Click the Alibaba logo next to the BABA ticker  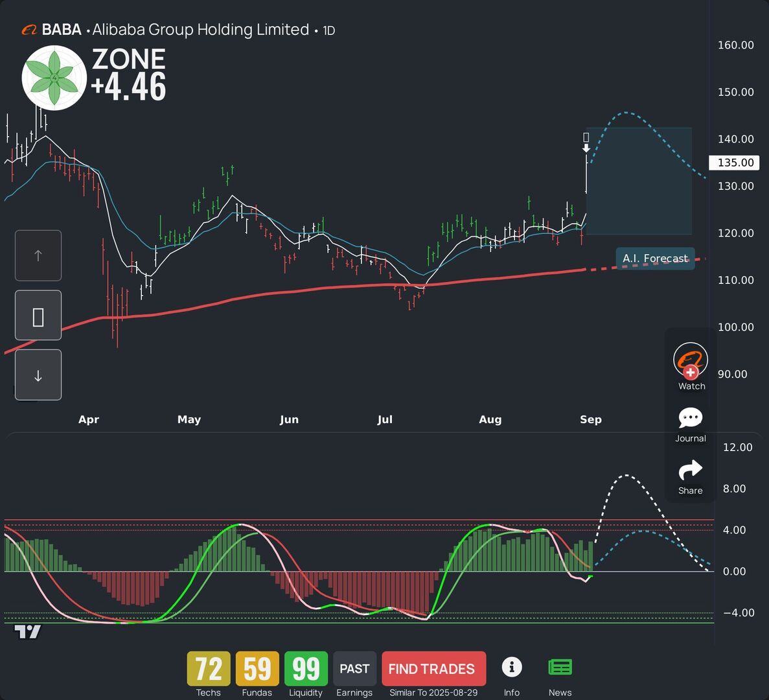click(29, 30)
